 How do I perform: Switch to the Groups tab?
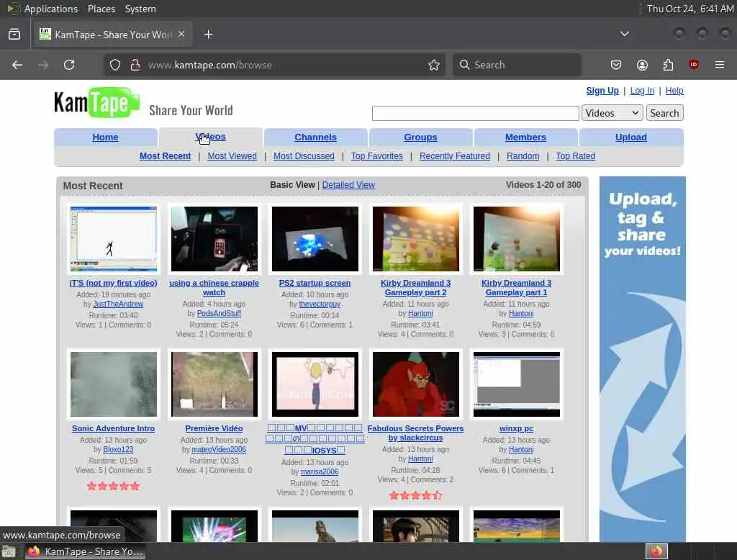pyautogui.click(x=420, y=137)
